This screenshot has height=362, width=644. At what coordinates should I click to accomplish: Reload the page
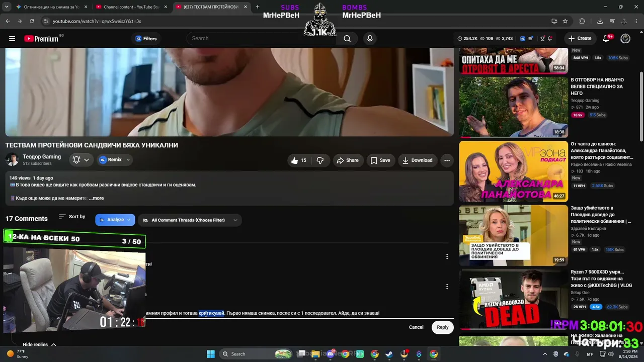pyautogui.click(x=32, y=21)
